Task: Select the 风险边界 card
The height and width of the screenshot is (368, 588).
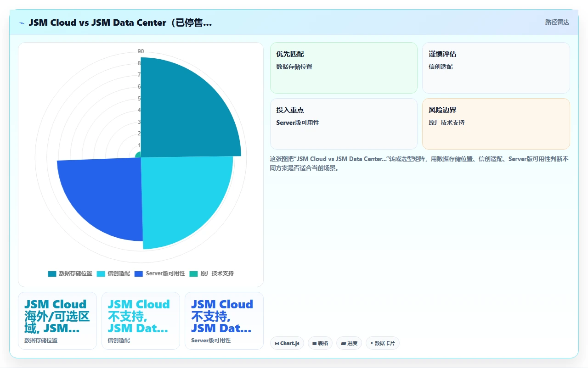Action: 496,124
